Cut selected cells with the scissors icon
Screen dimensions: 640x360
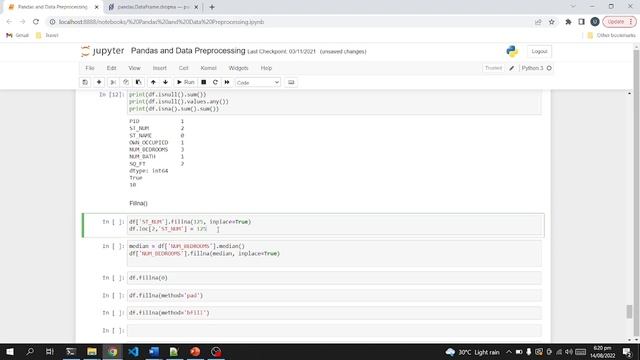(x=113, y=82)
